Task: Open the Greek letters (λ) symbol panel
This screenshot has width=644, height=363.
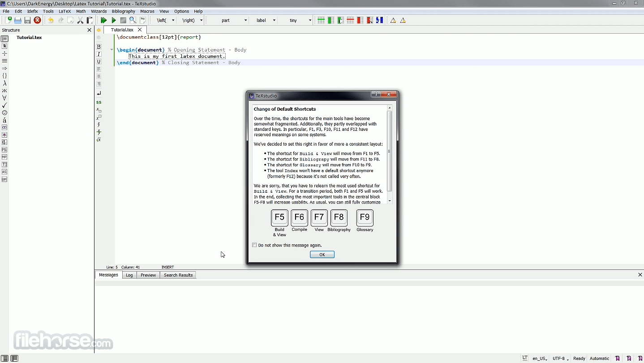Action: tap(4, 83)
